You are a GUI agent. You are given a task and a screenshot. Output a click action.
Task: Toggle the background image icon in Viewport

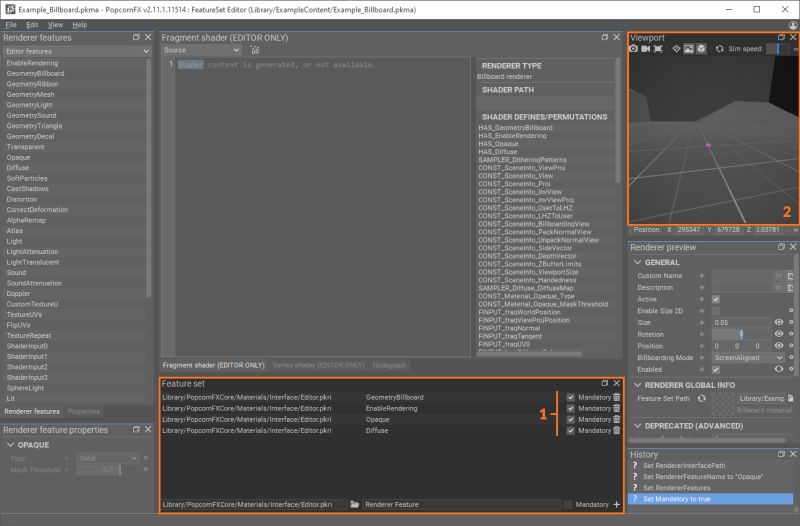click(x=688, y=48)
